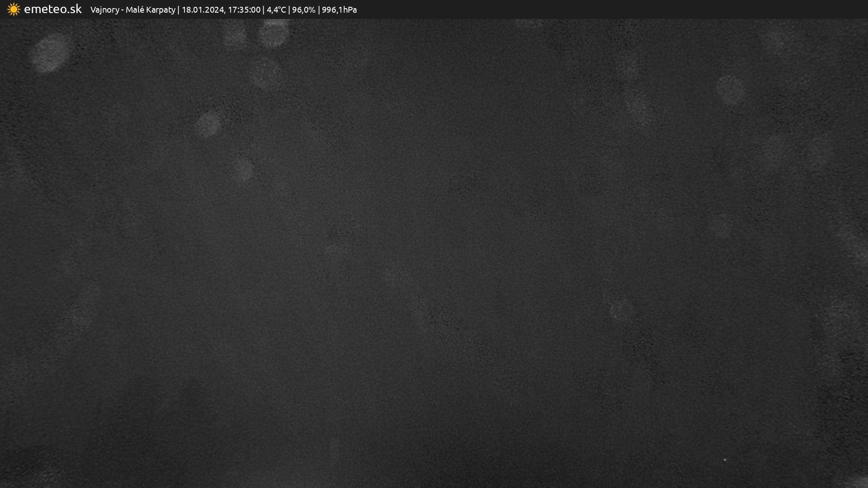The height and width of the screenshot is (488, 868).
Task: Click the small droplet spot below the top-center blobs
Action: [x=264, y=72]
